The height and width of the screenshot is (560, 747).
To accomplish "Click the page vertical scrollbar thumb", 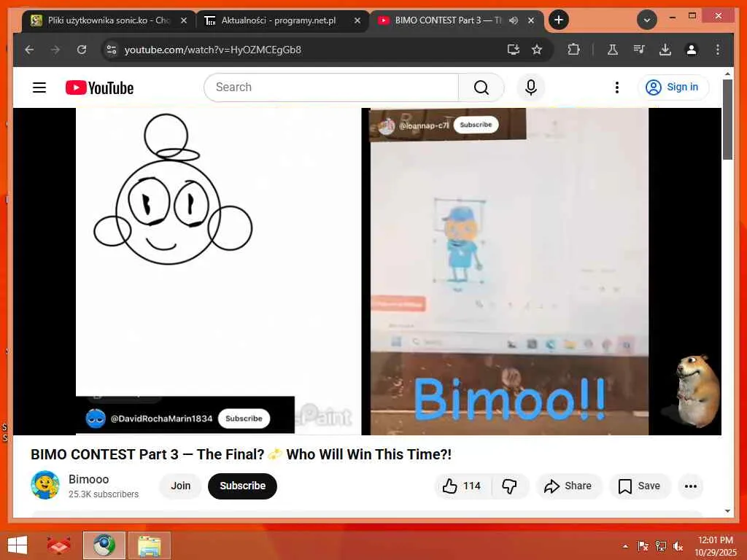I will 727,119.
